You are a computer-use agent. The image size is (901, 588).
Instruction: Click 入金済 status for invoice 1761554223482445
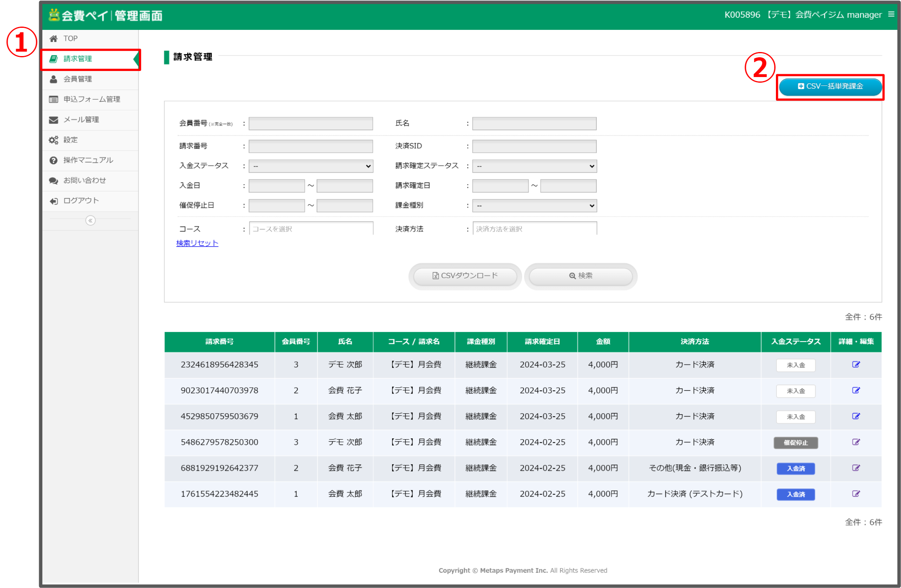coord(796,494)
